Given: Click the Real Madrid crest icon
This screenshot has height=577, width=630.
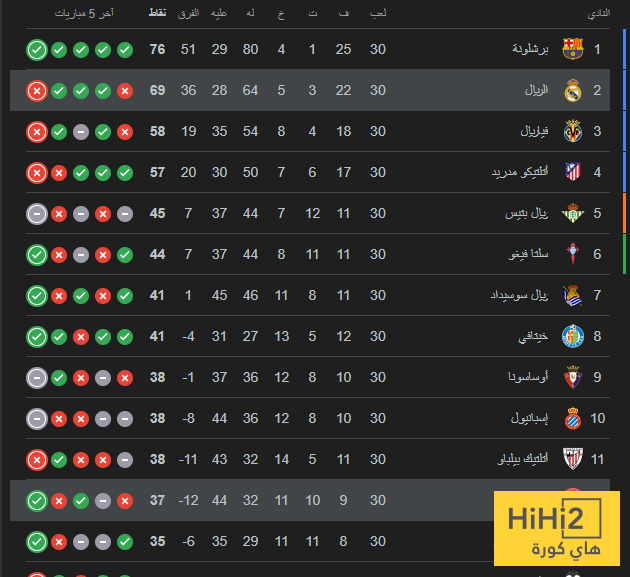Looking at the screenshot, I should click(573, 90).
